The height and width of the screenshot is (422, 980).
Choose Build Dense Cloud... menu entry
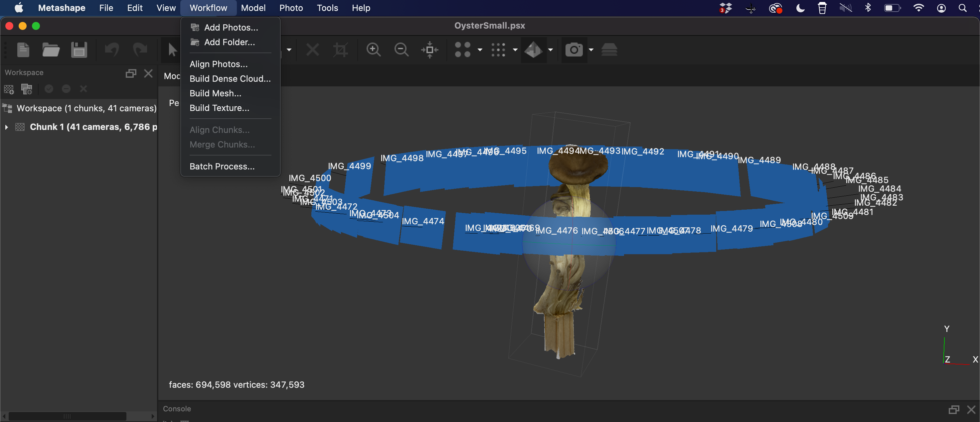(x=231, y=79)
